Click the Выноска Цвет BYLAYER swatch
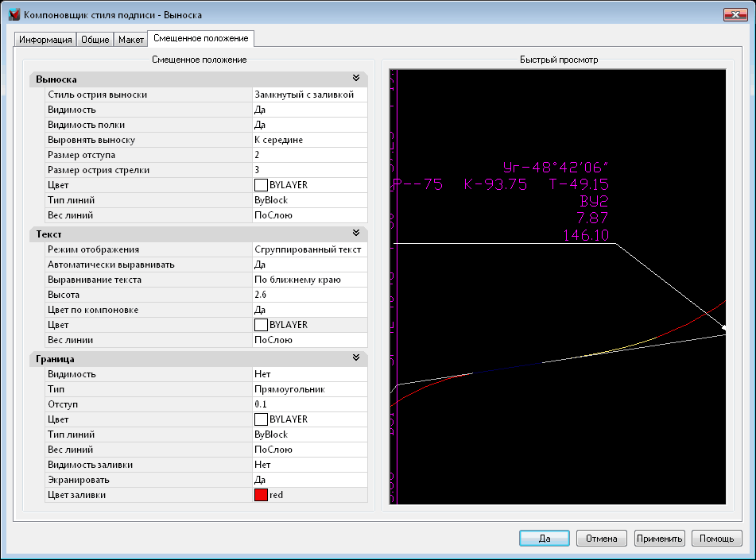The height and width of the screenshot is (560, 756). [x=261, y=185]
